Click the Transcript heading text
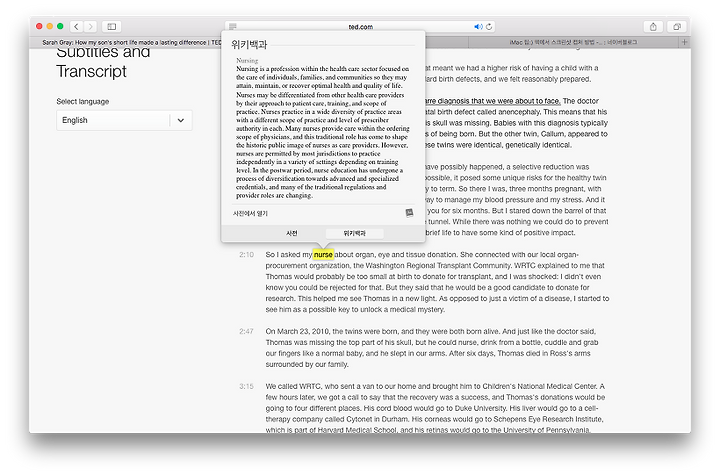 tap(91, 71)
